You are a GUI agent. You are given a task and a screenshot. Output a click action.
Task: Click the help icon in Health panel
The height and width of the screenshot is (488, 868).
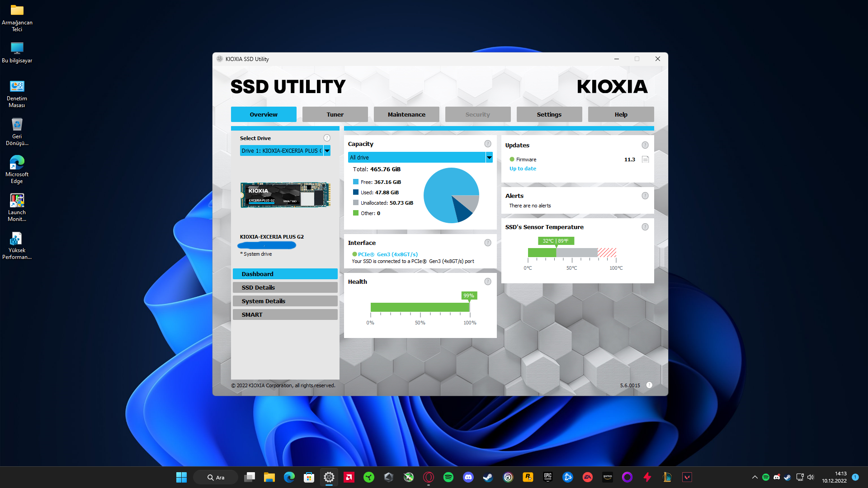[x=488, y=282]
